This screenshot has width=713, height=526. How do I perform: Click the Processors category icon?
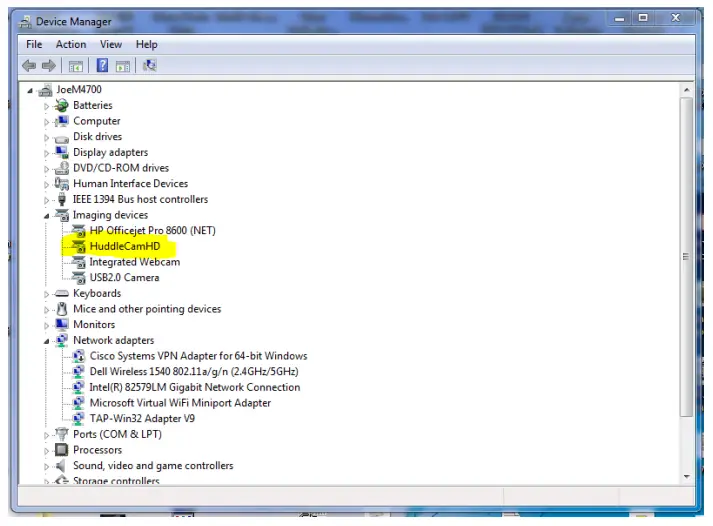click(x=61, y=450)
